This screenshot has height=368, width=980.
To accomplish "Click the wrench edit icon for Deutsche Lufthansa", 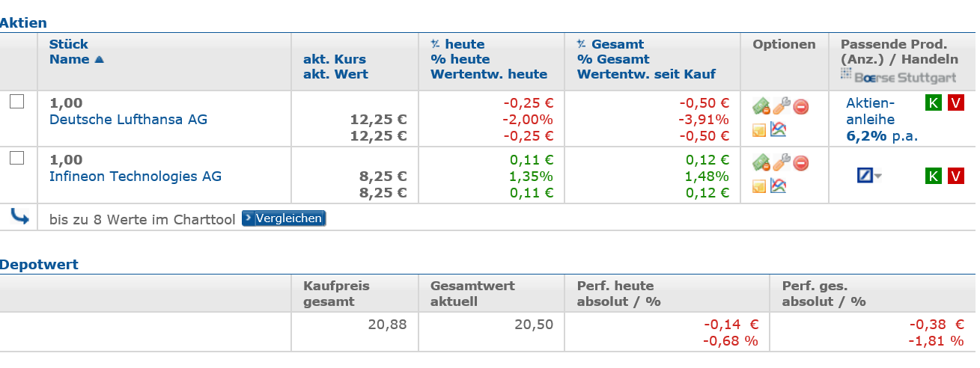I will pyautogui.click(x=781, y=106).
